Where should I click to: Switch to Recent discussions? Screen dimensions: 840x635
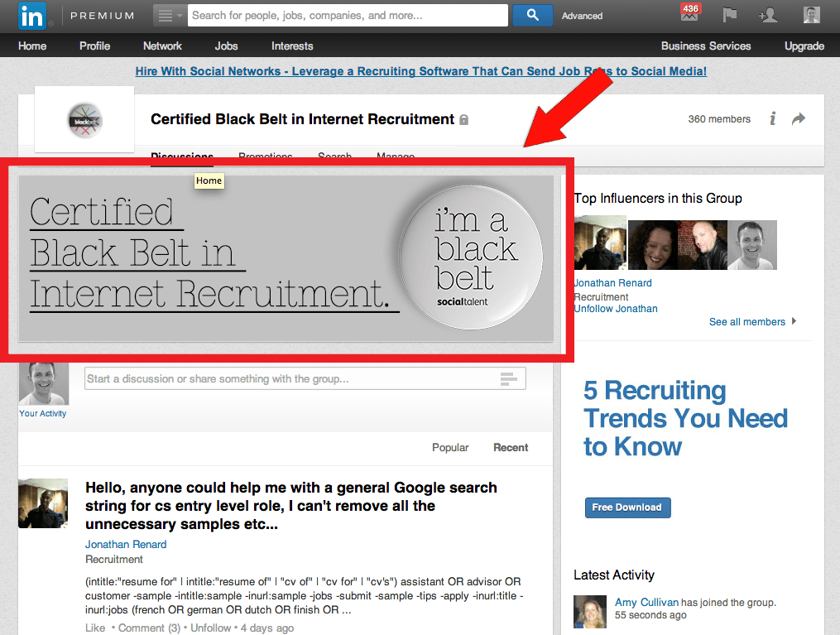511,447
